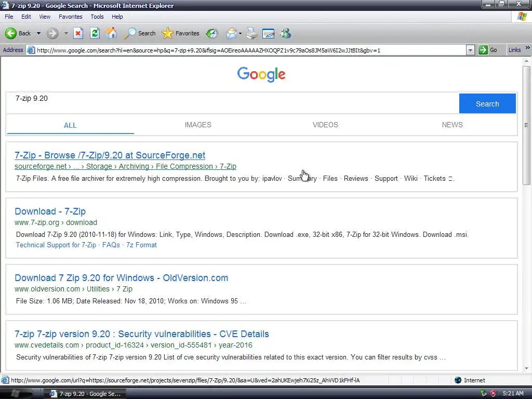Click the Windows flag logo throbber

tap(522, 17)
